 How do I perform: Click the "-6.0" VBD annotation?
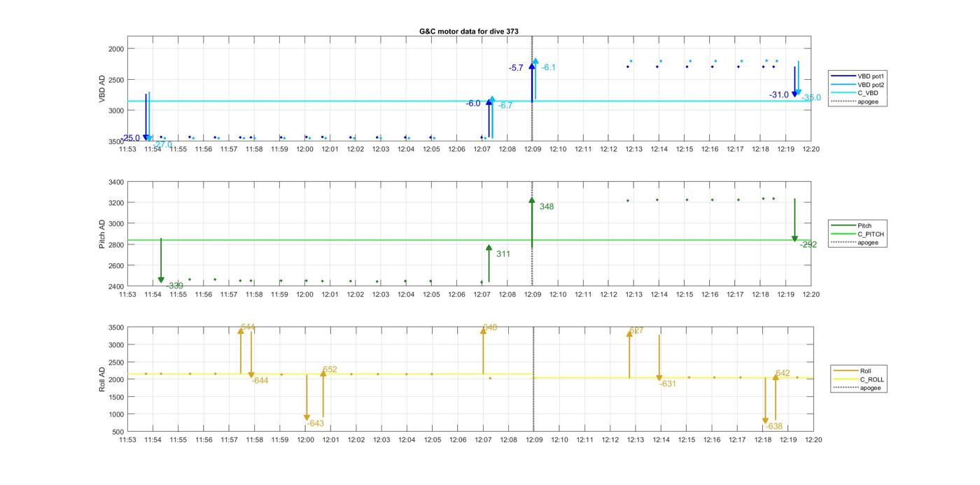coord(473,104)
